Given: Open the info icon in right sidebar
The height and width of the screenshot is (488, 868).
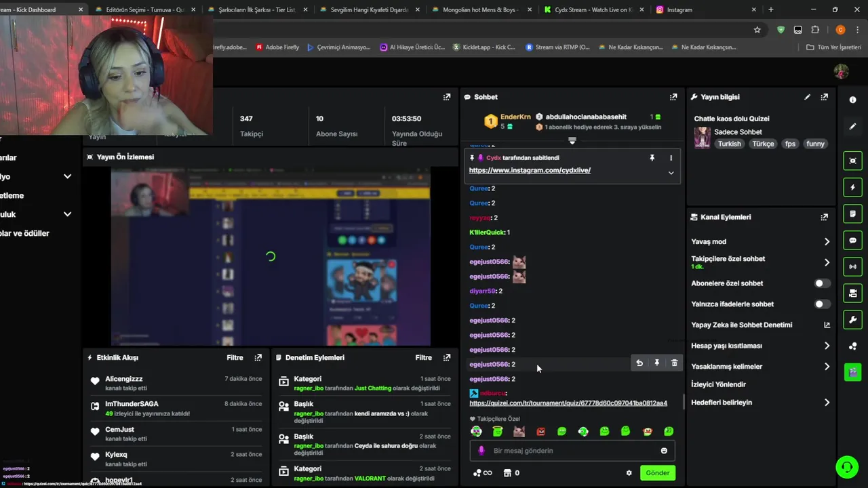Looking at the screenshot, I should pyautogui.click(x=852, y=100).
